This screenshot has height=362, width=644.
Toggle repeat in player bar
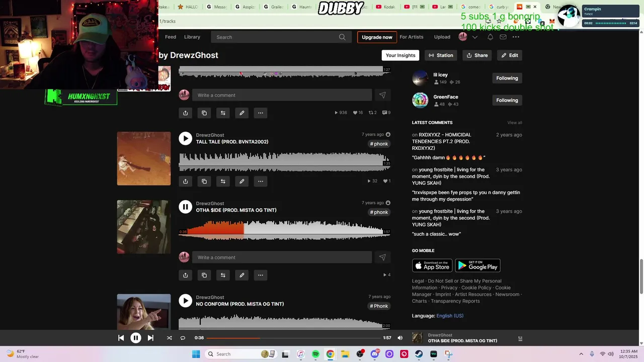pyautogui.click(x=183, y=338)
